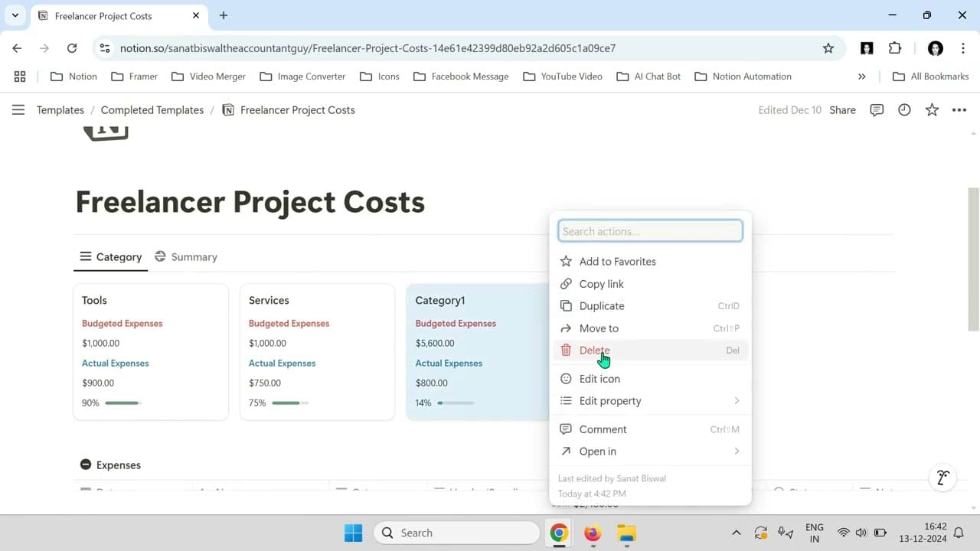This screenshot has height=551, width=980.
Task: Collapse the Expenses toggle section
Action: 86,465
